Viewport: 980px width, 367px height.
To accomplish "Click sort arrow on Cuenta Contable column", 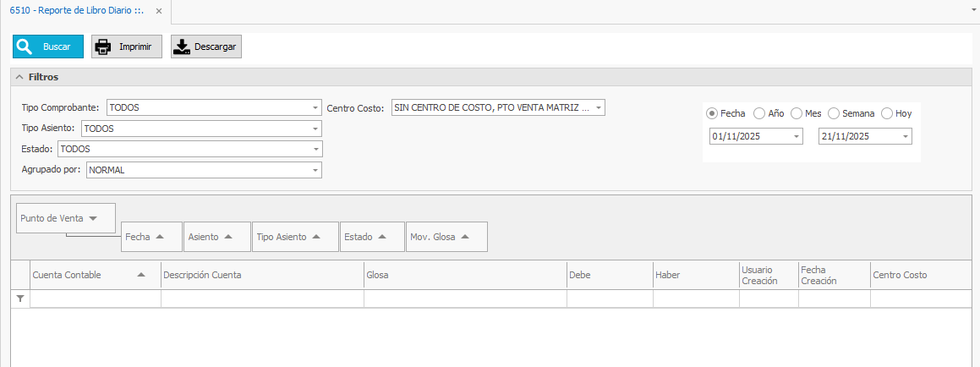I will point(141,275).
